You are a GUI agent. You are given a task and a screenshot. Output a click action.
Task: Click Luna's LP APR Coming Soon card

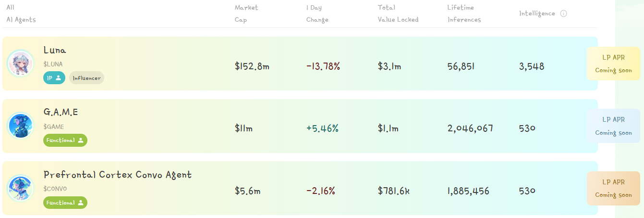pos(613,64)
